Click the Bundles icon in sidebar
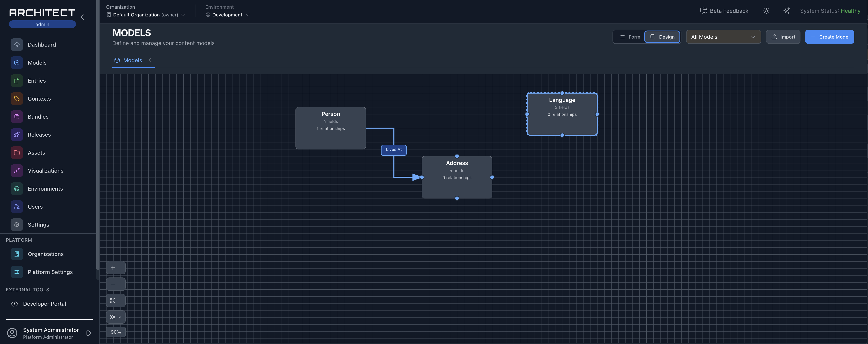The width and height of the screenshot is (868, 344). coord(16,117)
